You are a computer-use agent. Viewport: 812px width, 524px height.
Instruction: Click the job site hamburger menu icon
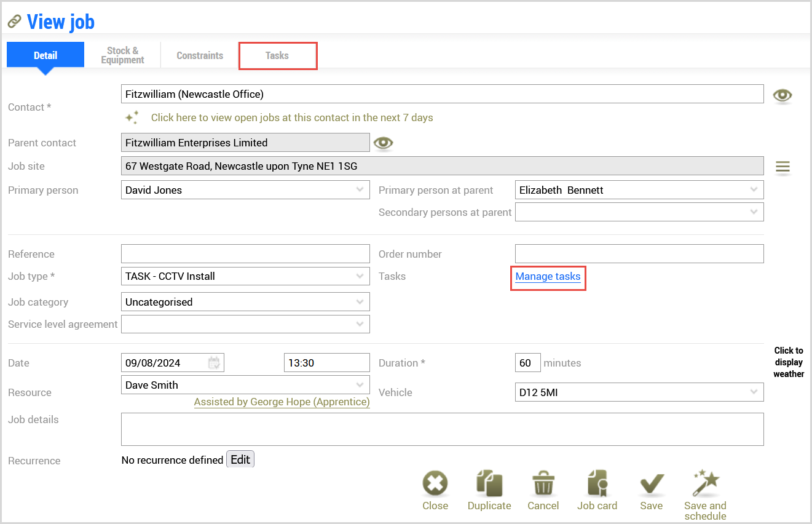(x=782, y=167)
